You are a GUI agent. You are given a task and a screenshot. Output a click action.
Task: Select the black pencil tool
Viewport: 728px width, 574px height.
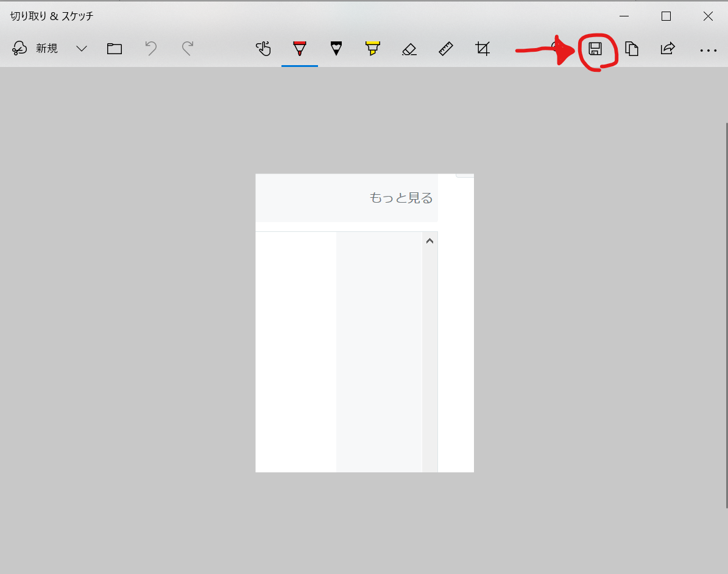(336, 49)
